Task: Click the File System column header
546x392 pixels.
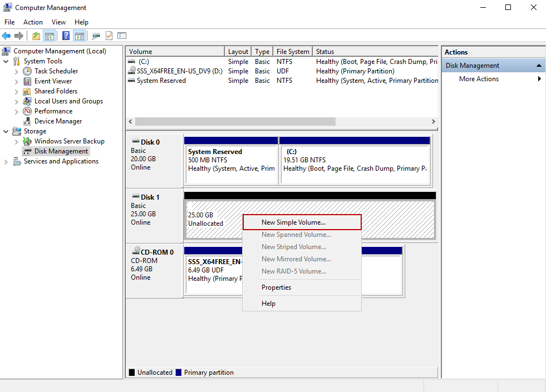Action: pyautogui.click(x=292, y=52)
